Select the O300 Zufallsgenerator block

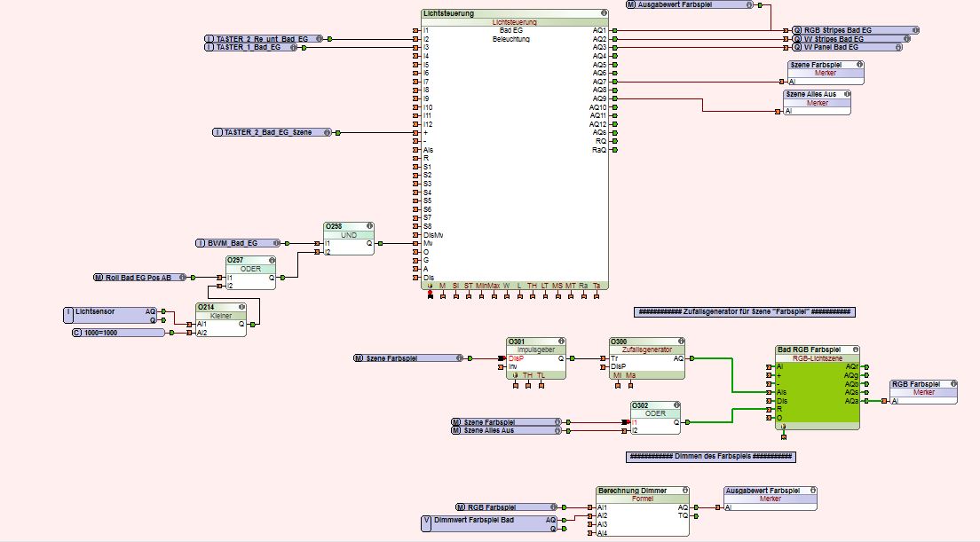pos(647,358)
